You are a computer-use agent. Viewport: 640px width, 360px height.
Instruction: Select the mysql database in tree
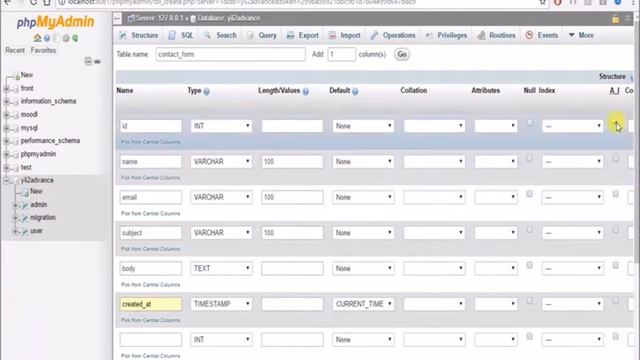29,128
